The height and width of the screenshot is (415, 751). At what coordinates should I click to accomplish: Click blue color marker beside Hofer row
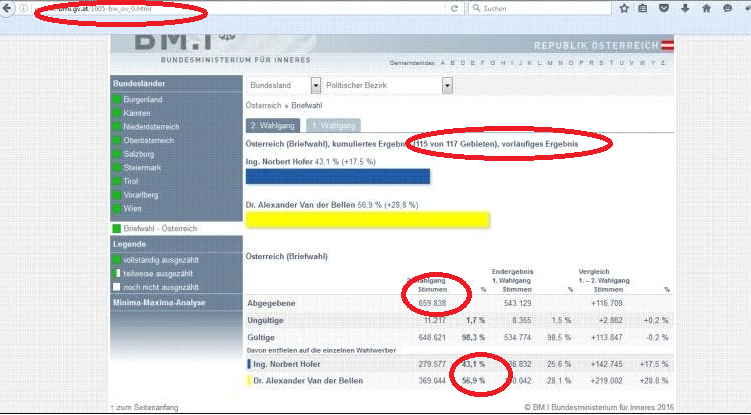[x=249, y=365]
